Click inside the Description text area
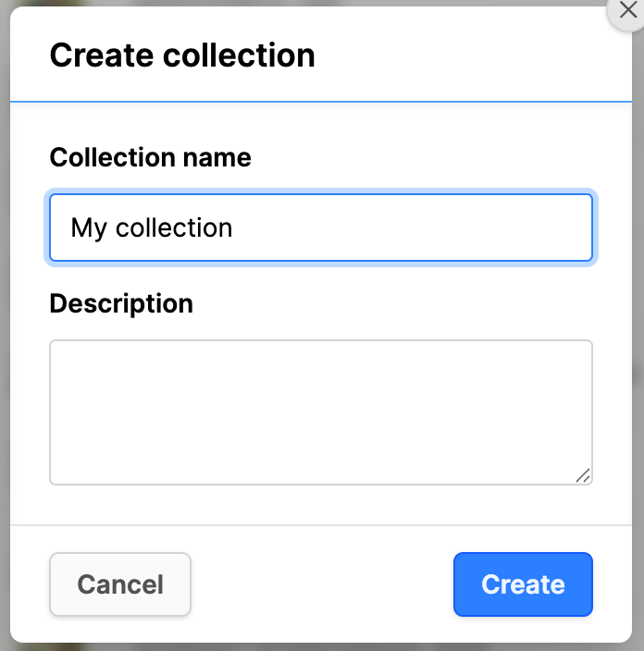The height and width of the screenshot is (651, 644). click(321, 412)
